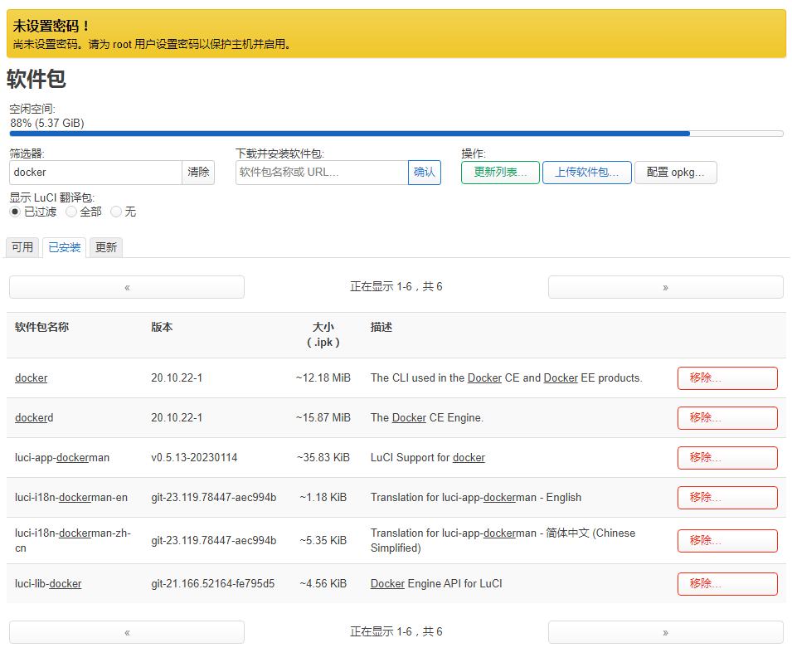The image size is (792, 672).
Task: Click bottom « previous page button
Action: tap(127, 632)
